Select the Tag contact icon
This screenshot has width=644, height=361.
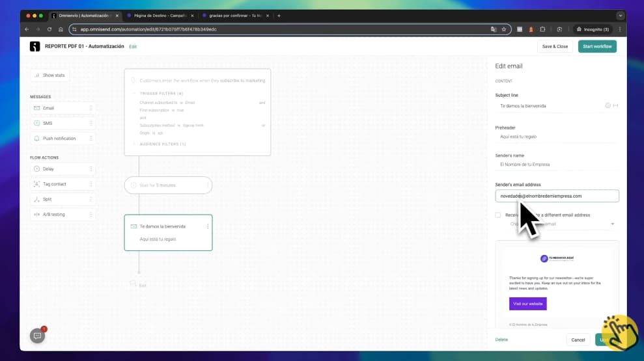coord(37,184)
